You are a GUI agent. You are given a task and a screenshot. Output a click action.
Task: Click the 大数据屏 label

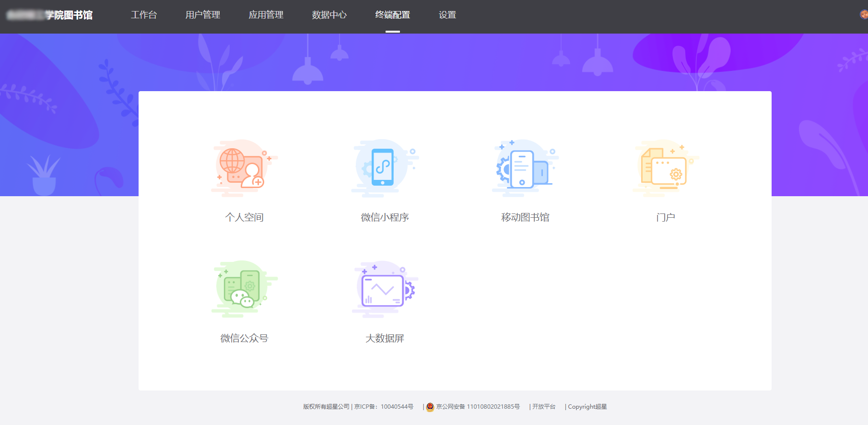tap(385, 338)
